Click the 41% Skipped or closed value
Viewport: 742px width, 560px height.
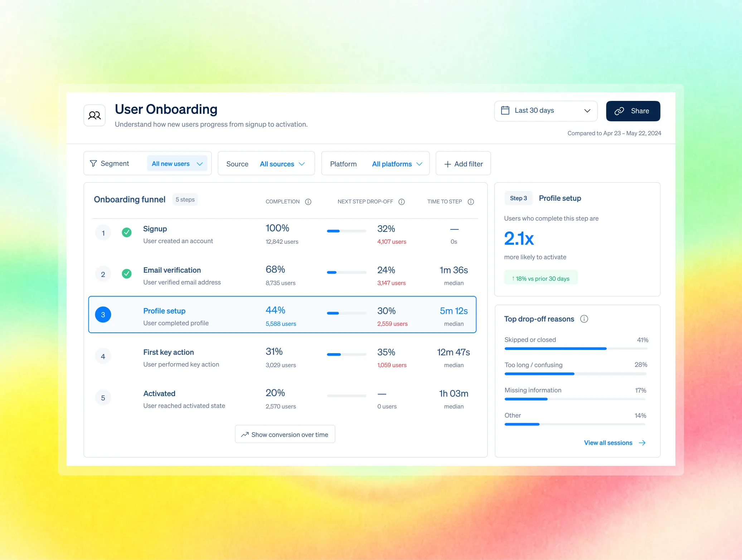tap(642, 340)
